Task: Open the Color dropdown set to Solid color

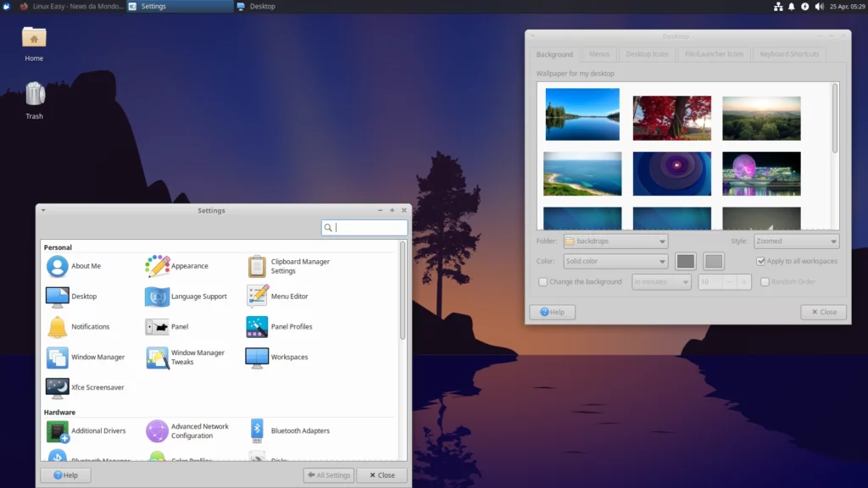Action: point(615,261)
